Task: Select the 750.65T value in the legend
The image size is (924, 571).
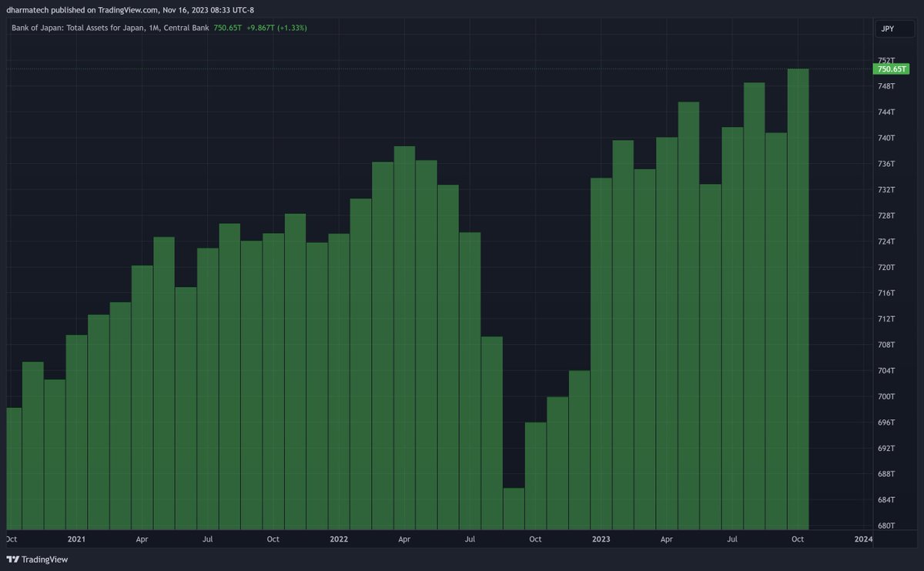Action: [x=228, y=28]
